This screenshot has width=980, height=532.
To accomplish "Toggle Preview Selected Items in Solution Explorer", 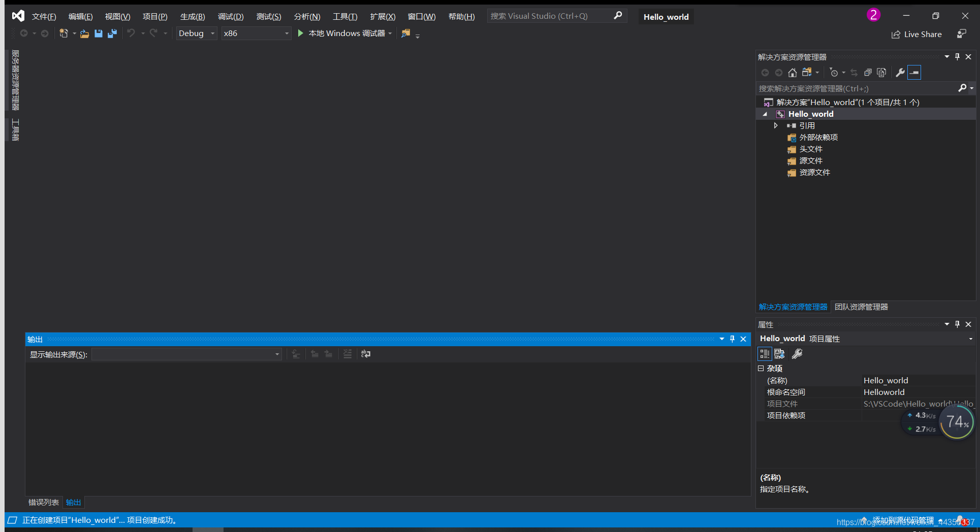I will pyautogui.click(x=881, y=73).
